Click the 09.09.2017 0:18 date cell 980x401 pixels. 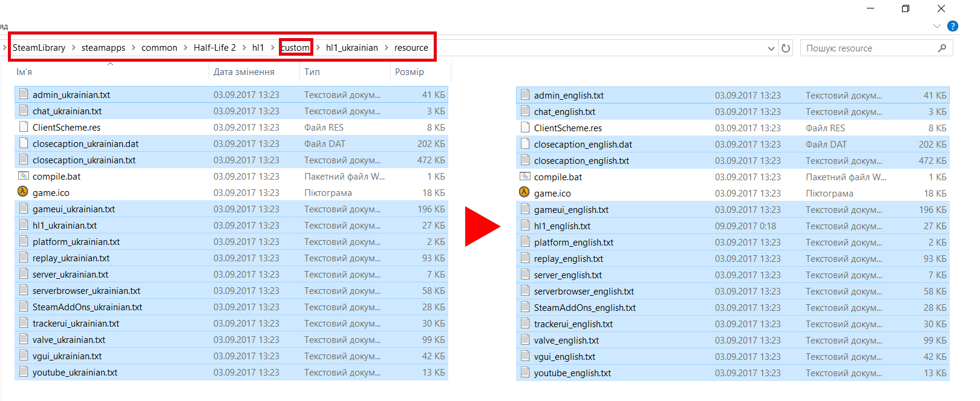tap(745, 226)
